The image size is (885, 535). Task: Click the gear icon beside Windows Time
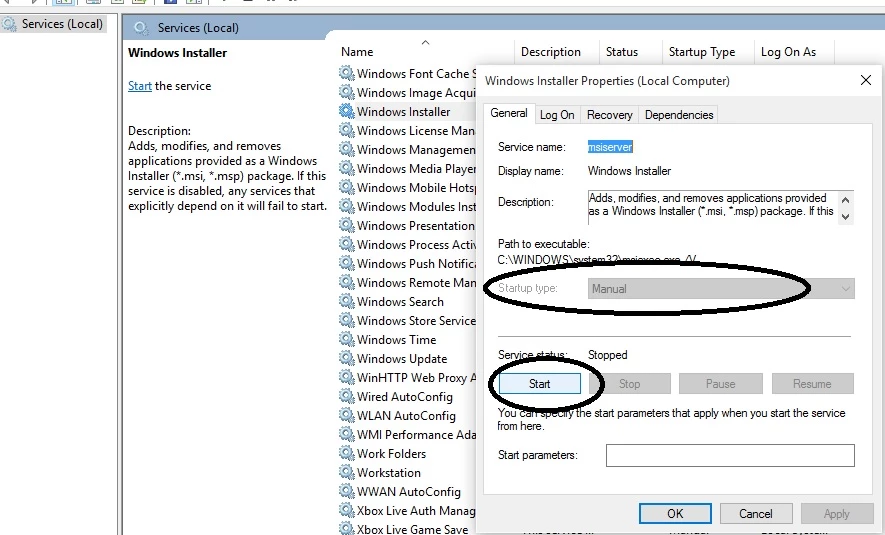[347, 339]
